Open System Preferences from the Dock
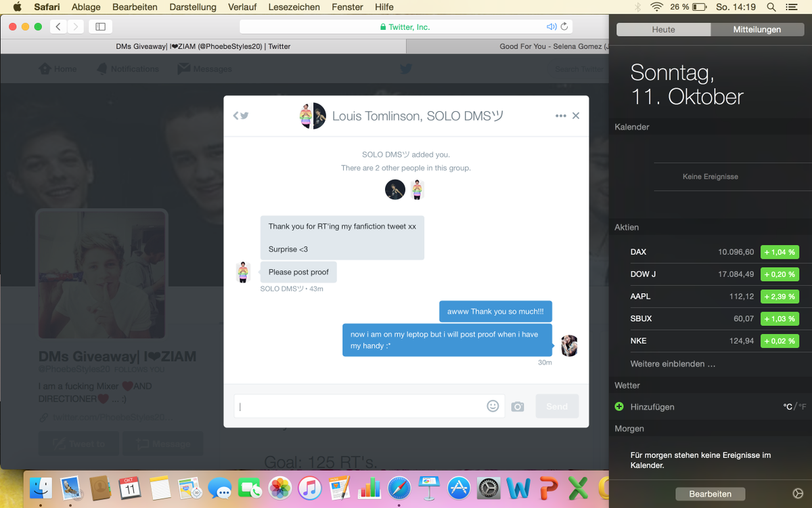 [x=489, y=488]
